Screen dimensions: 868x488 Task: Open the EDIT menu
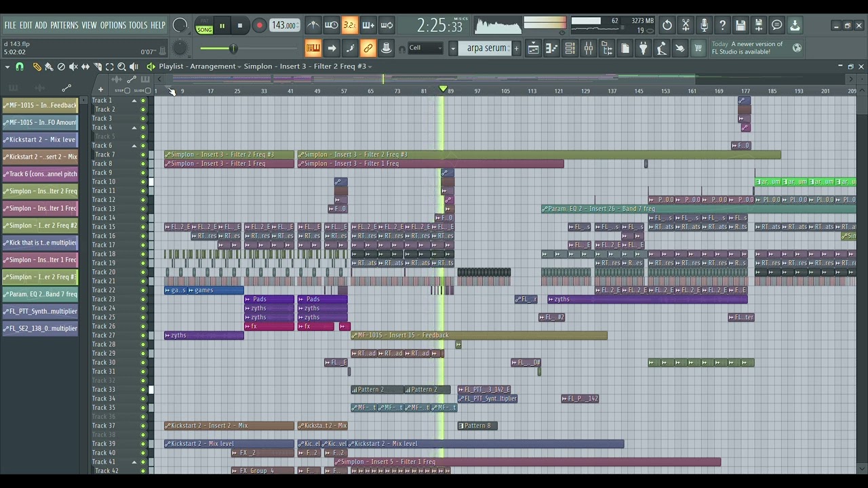point(26,25)
